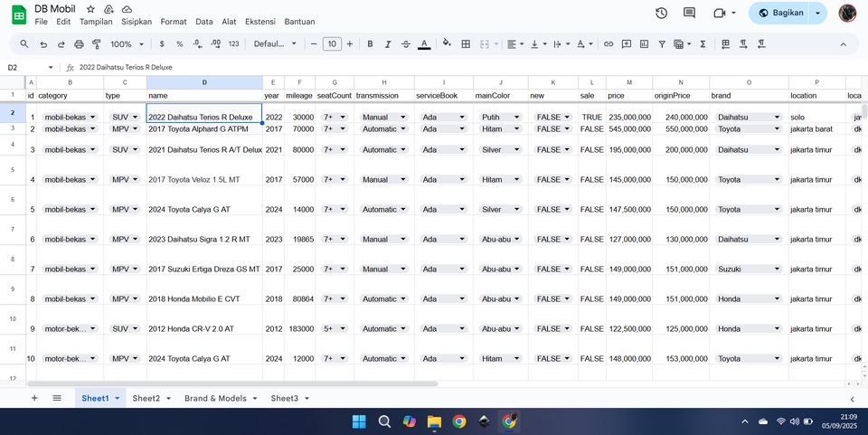Open the Sheets home logo
Screen dimensions: 868x435
[x=19, y=15]
